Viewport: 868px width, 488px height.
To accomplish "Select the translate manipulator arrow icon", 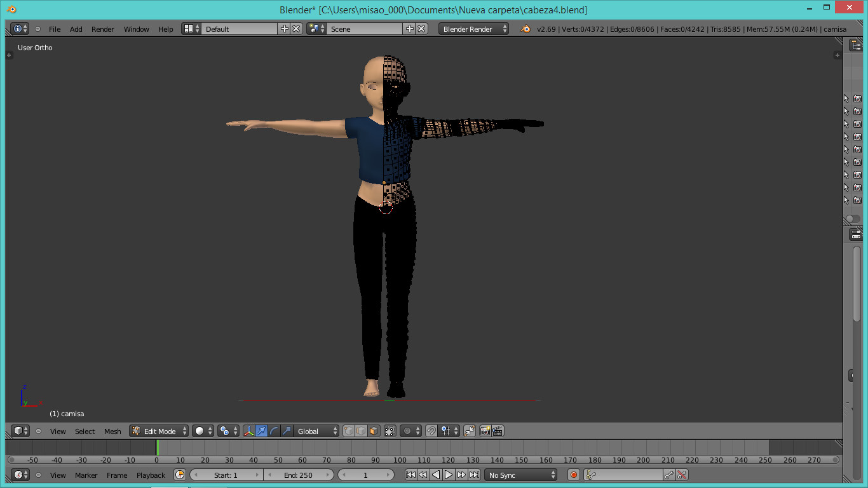I will point(261,431).
